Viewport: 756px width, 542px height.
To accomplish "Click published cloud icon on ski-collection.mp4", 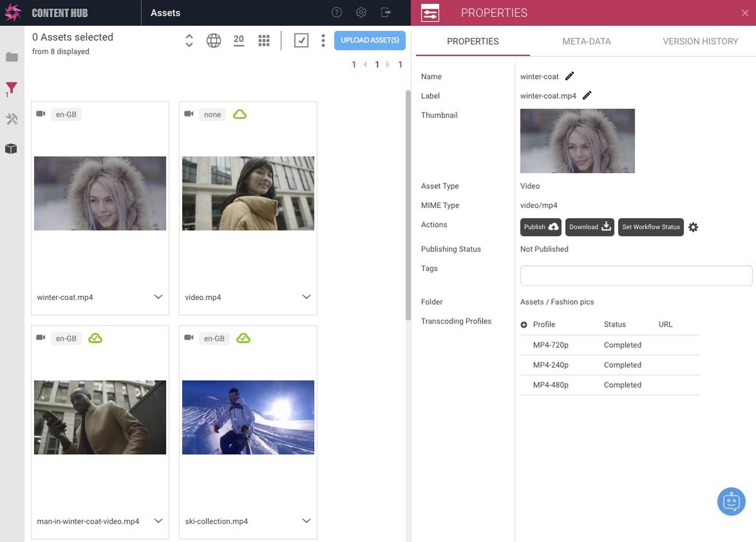I will 243,338.
